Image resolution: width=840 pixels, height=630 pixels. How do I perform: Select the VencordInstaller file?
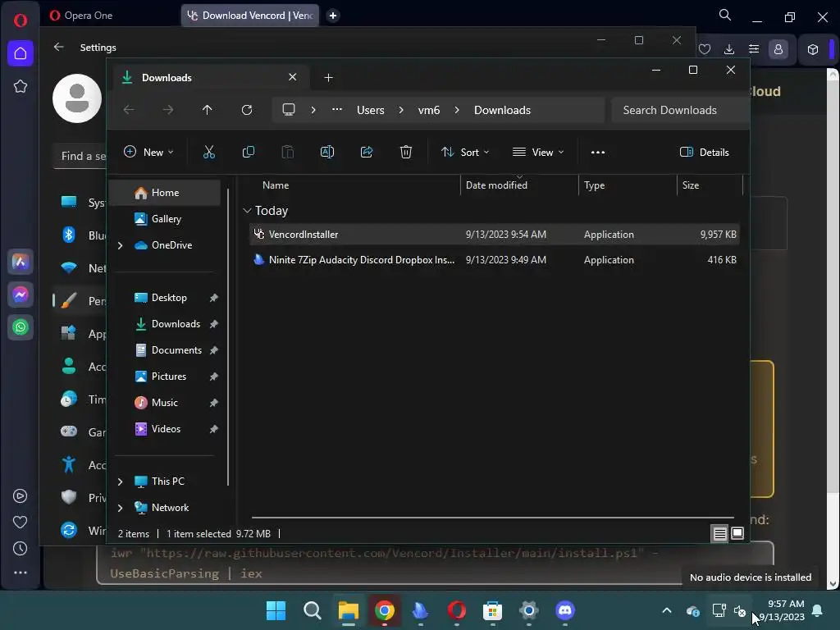point(495,235)
